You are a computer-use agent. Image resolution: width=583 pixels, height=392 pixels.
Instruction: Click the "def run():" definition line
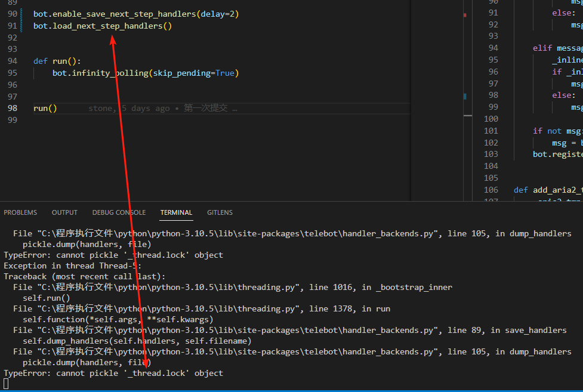point(57,61)
